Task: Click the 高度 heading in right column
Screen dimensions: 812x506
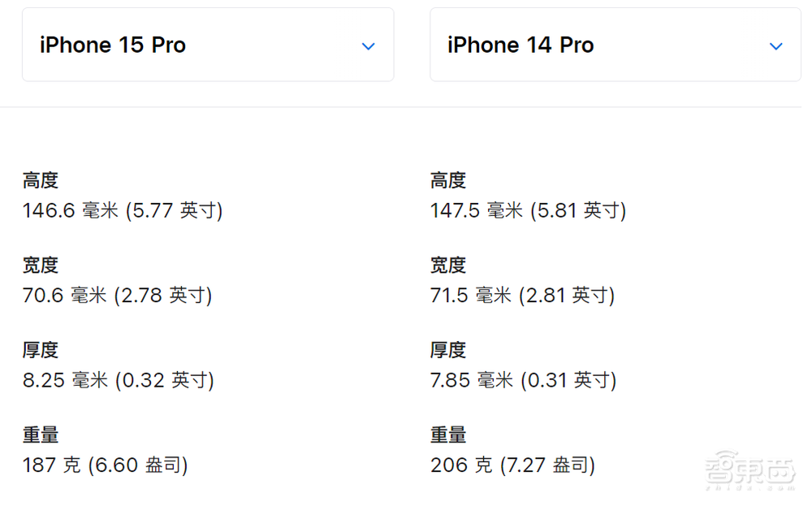Action: (447, 179)
